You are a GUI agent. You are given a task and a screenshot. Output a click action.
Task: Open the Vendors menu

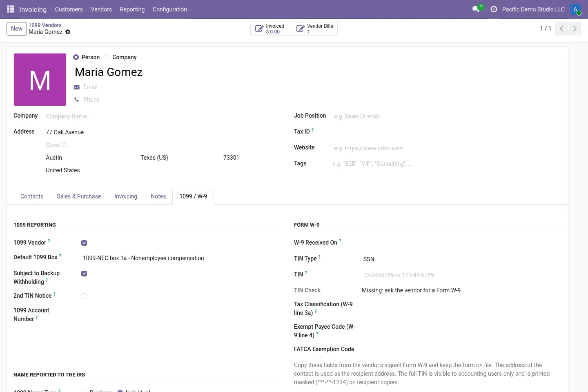point(101,9)
